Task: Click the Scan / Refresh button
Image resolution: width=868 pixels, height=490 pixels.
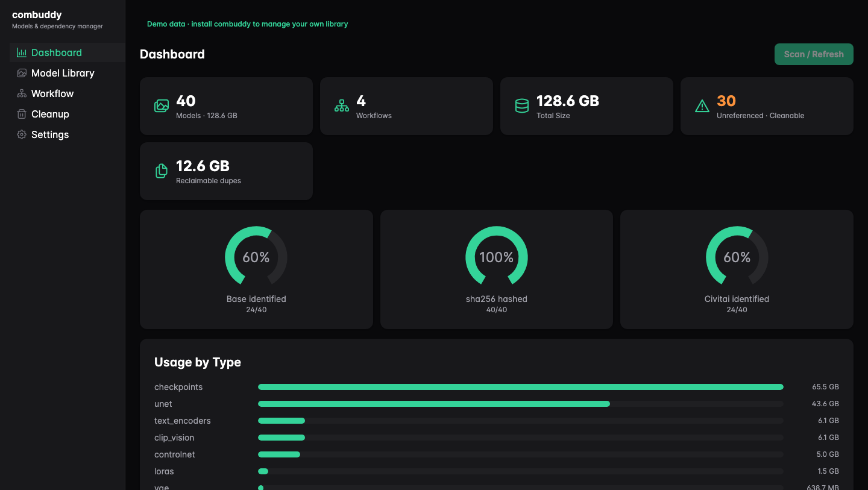Action: [814, 54]
